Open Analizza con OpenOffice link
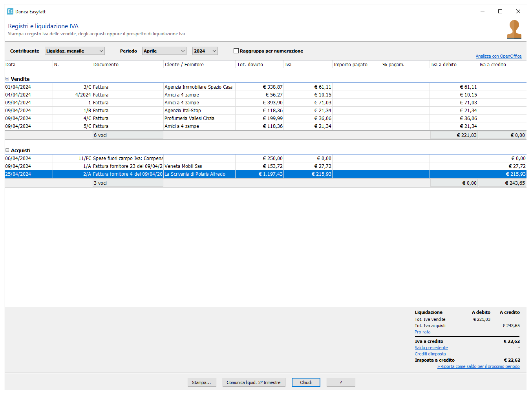Viewport: 532px width, 395px height. click(499, 56)
